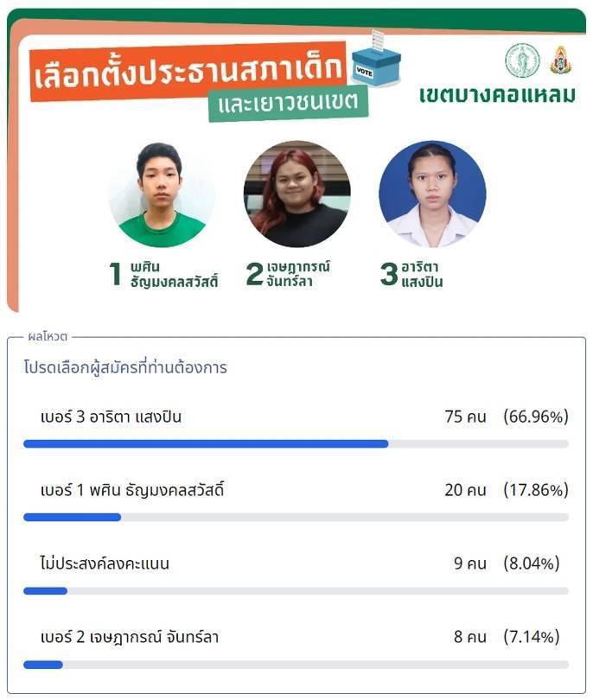Click the โปรดเลือกผู้สมัครที่ท่านต้องการ prompt
The image size is (593, 700).
coord(125,367)
